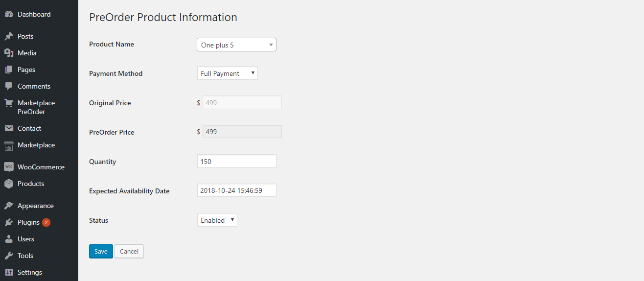
Task: Open the Status Enabled dropdown
Action: pos(217,220)
